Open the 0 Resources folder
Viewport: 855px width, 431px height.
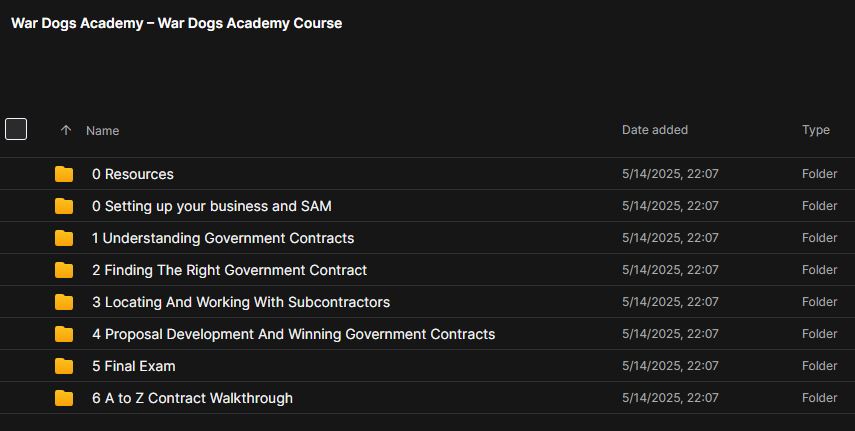(x=133, y=174)
